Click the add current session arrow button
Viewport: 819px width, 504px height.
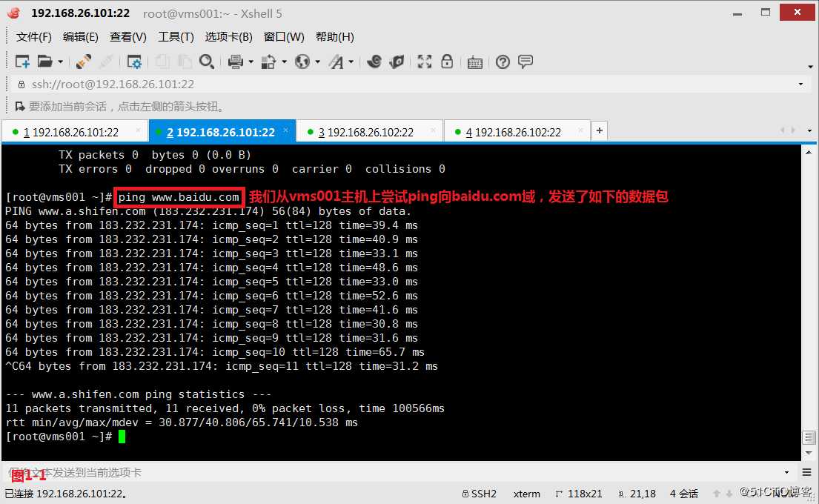point(20,107)
